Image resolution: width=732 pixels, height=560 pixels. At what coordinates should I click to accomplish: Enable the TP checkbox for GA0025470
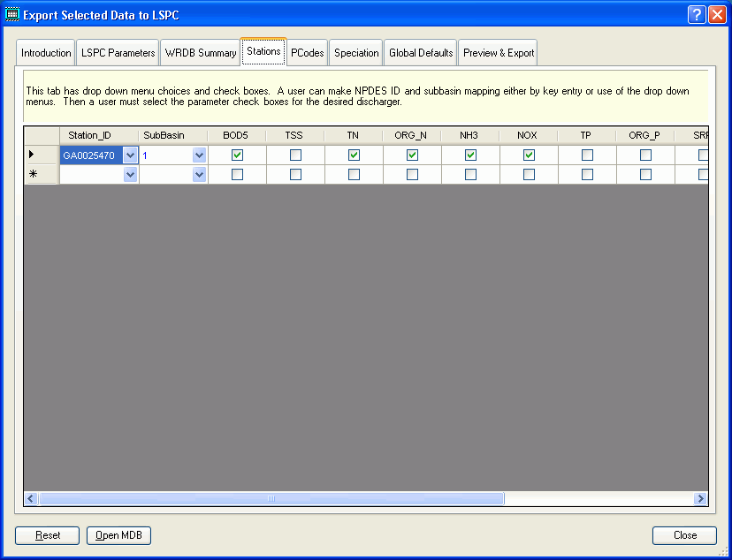coord(586,154)
